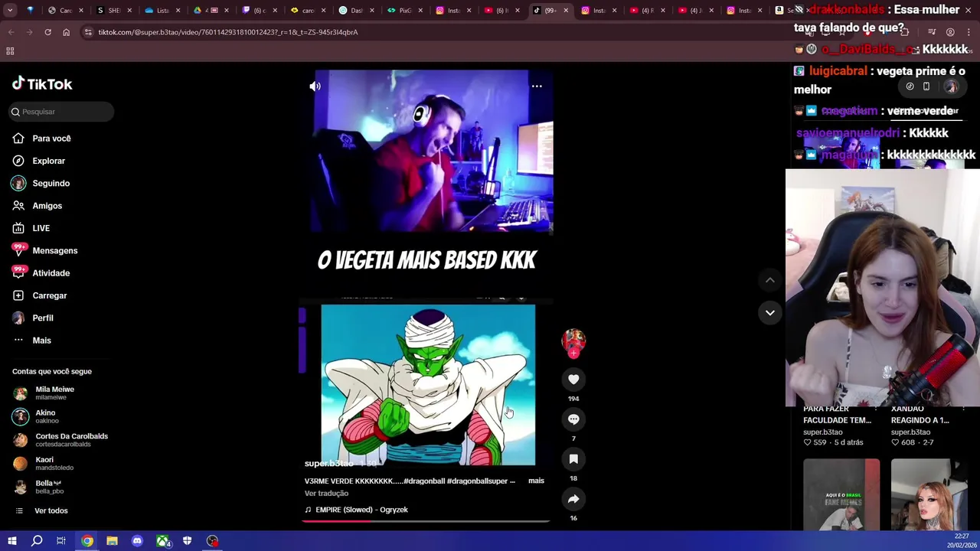Screen dimensions: 980x551
Task: Open Cortes Da Carolbalds account
Action: 70,440
